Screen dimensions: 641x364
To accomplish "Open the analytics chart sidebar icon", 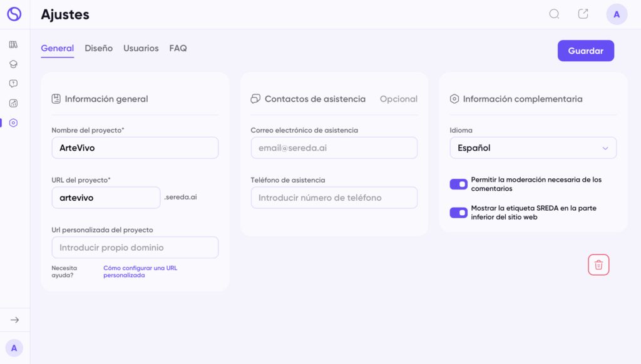I will point(14,103).
